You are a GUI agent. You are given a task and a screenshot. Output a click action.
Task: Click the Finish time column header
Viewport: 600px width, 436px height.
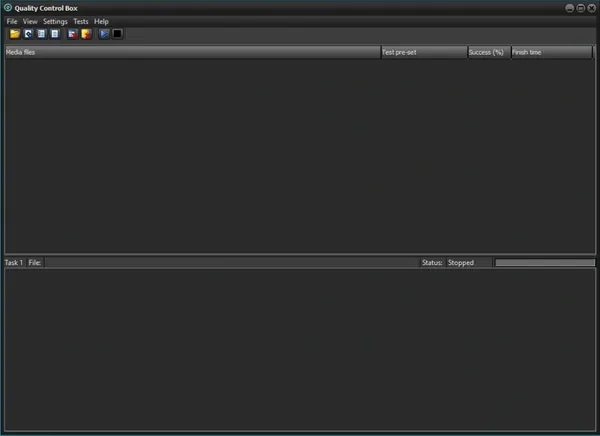click(x=551, y=52)
